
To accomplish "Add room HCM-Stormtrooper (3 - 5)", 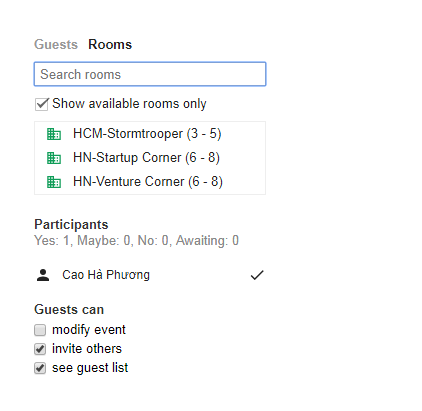I will tap(150, 134).
